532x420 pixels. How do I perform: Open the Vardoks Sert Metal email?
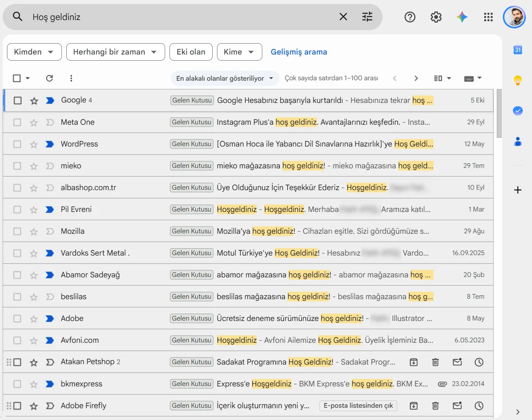(x=248, y=253)
